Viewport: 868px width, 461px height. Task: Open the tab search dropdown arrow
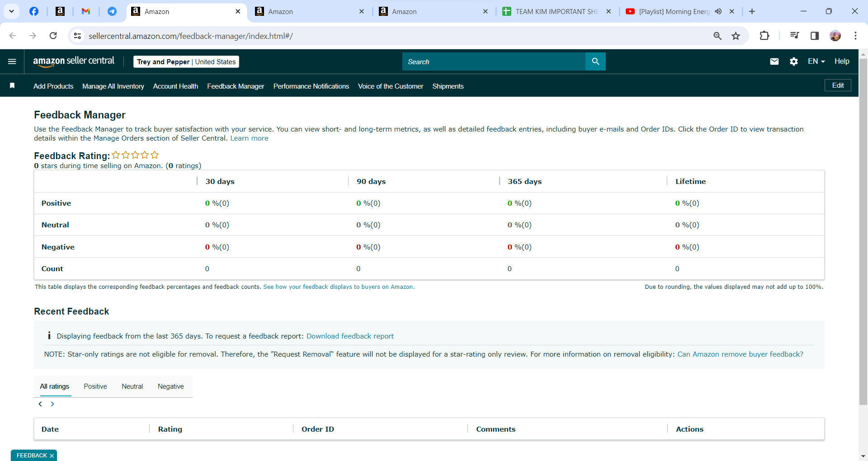point(11,11)
